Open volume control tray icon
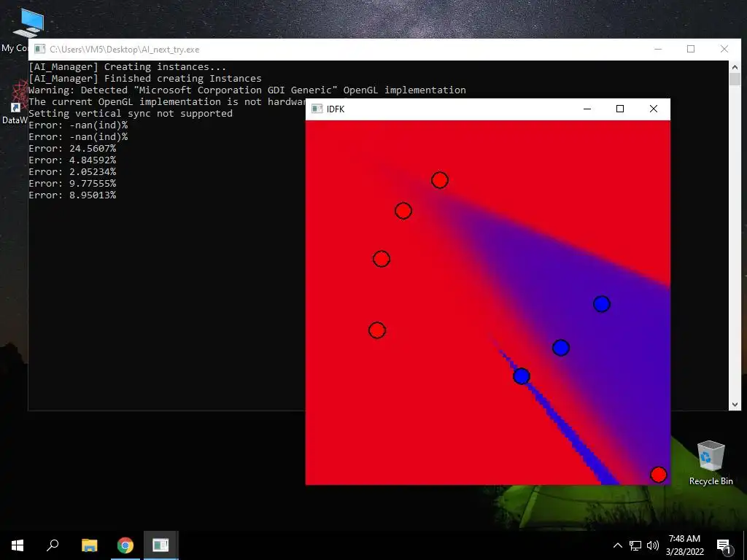This screenshot has width=747, height=560. coord(653,545)
